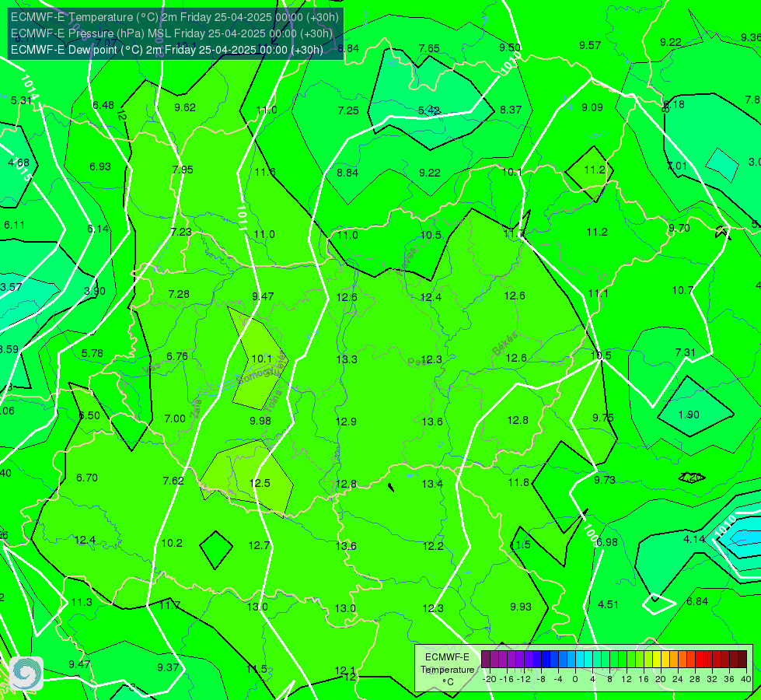
Task: Click the 12.7 temperature value
Action: [259, 545]
